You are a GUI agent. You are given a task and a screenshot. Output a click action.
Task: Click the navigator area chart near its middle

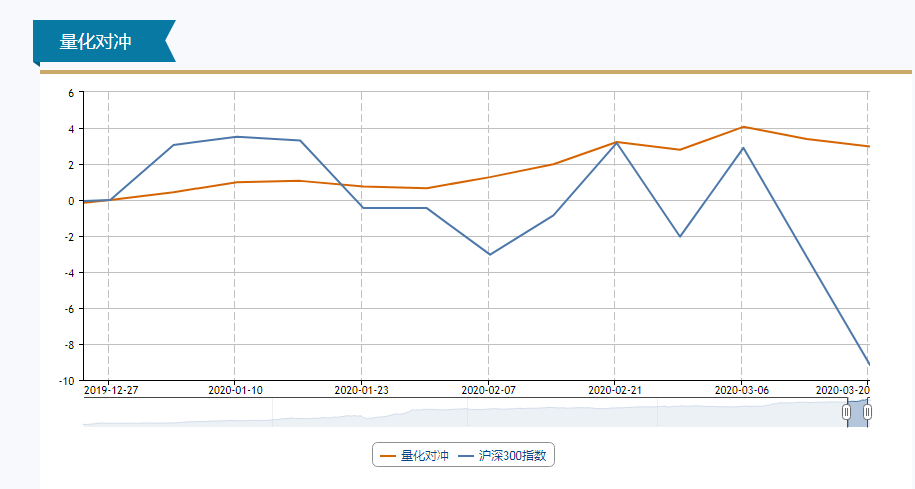coord(470,415)
